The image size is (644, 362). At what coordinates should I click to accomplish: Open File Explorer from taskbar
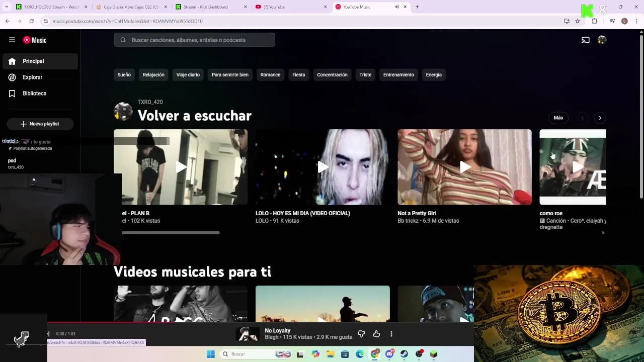coord(330,354)
